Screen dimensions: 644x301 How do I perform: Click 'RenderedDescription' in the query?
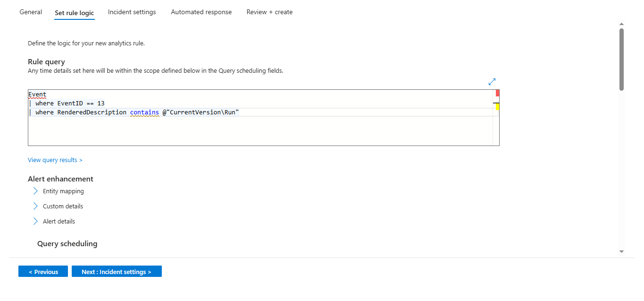coord(92,112)
